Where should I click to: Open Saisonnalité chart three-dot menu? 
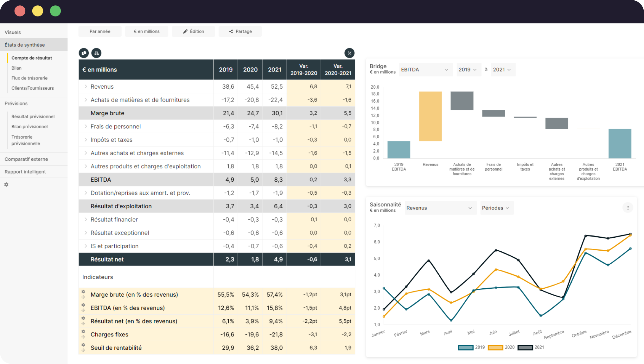pyautogui.click(x=628, y=208)
